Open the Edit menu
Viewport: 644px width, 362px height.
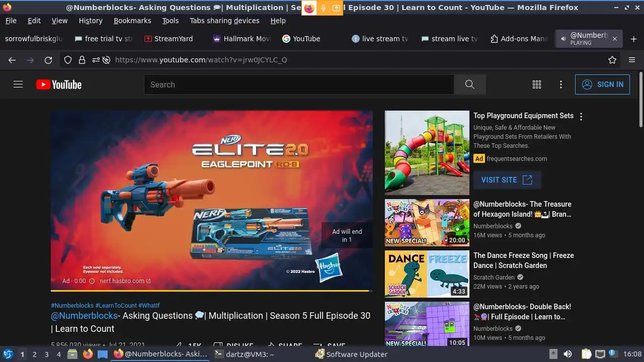(x=34, y=21)
